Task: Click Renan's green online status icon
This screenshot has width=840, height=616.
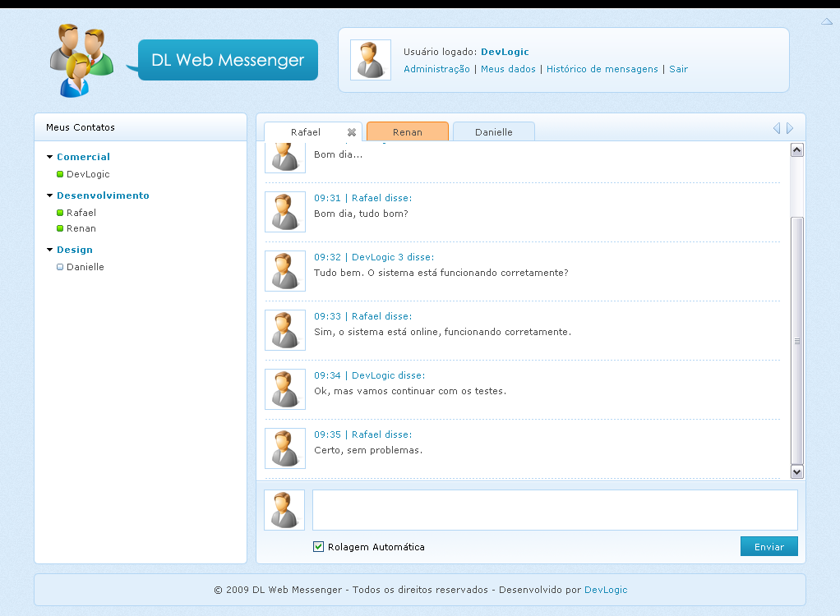Action: pos(60,228)
